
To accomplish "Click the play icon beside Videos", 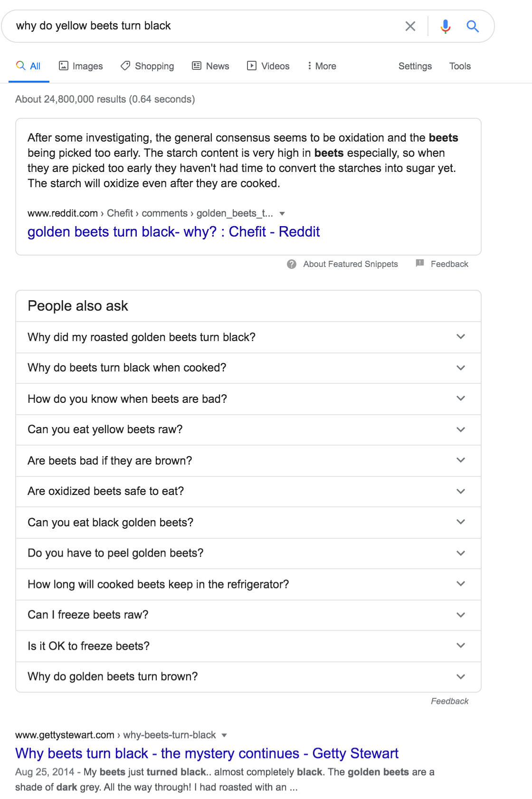I will point(251,66).
